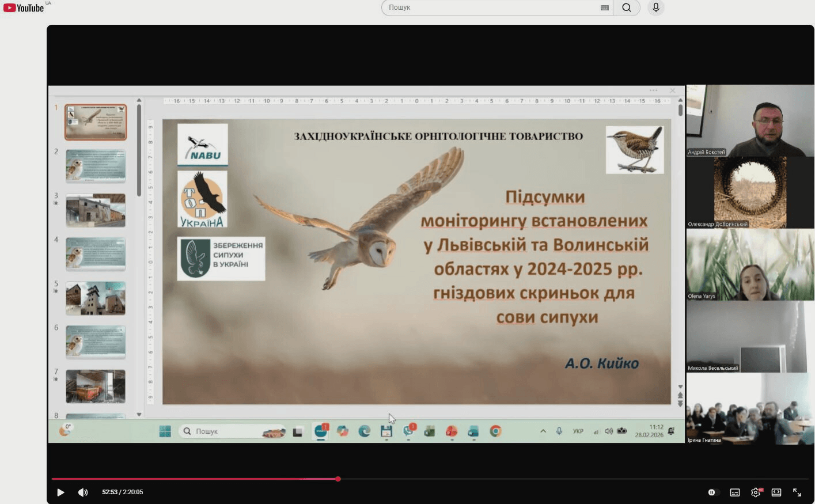Screen dimensions: 815x504
Task: Mute the video with the speaker icon
Action: point(83,492)
